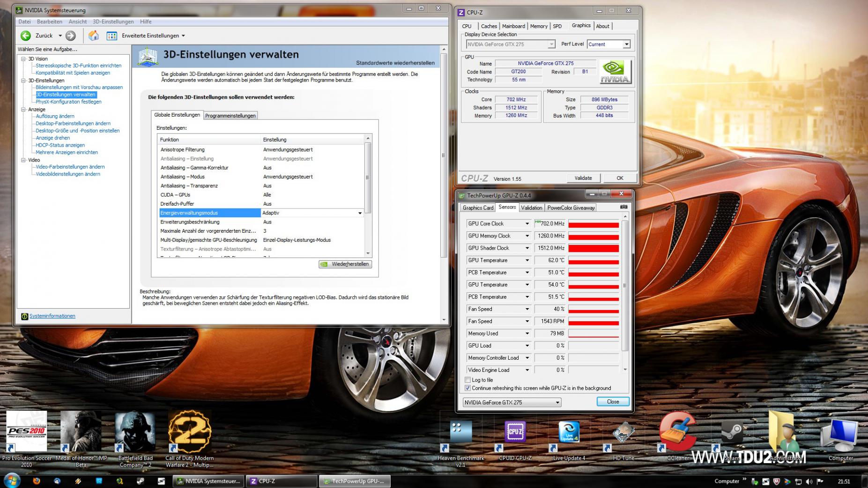Open the Memory Used sensor dropdown

pyautogui.click(x=527, y=333)
